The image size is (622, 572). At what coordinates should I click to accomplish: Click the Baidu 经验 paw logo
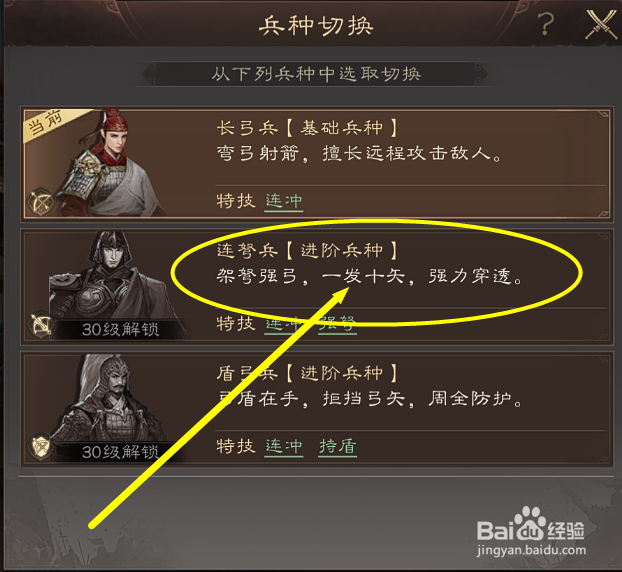[x=530, y=524]
